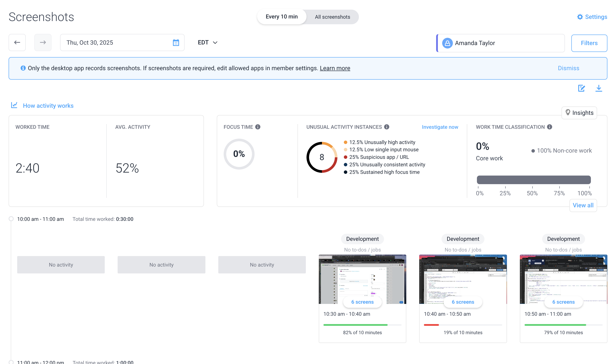Image resolution: width=616 pixels, height=364 pixels.
Task: Go to next day with forward arrow
Action: pos(43,42)
